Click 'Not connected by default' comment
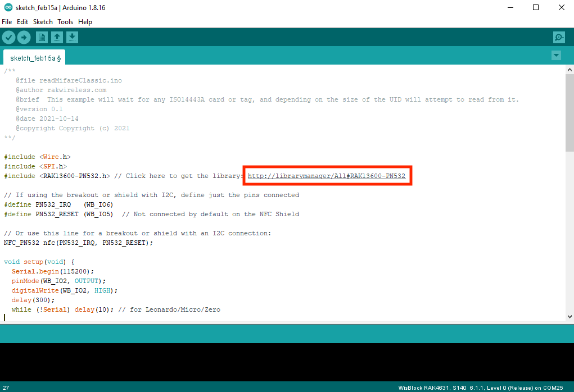Viewport: 574px width, 392px height. [x=210, y=214]
